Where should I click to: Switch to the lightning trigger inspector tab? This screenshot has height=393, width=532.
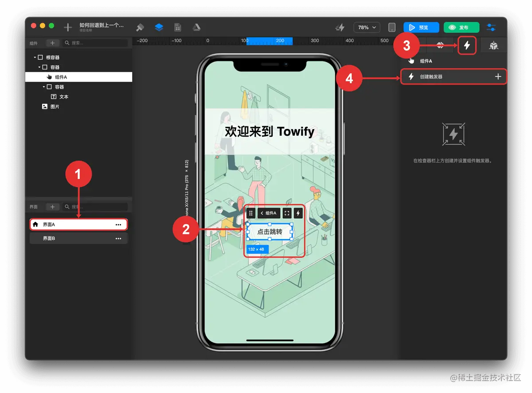467,45
